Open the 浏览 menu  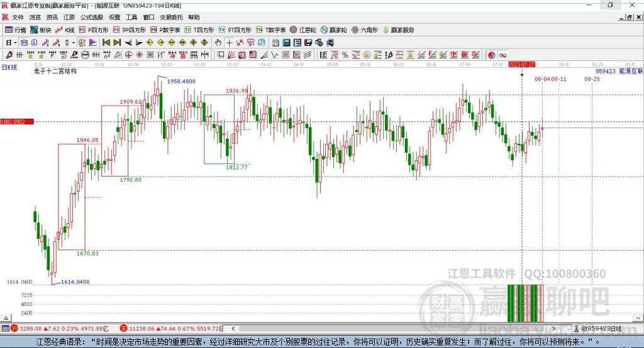(35, 17)
